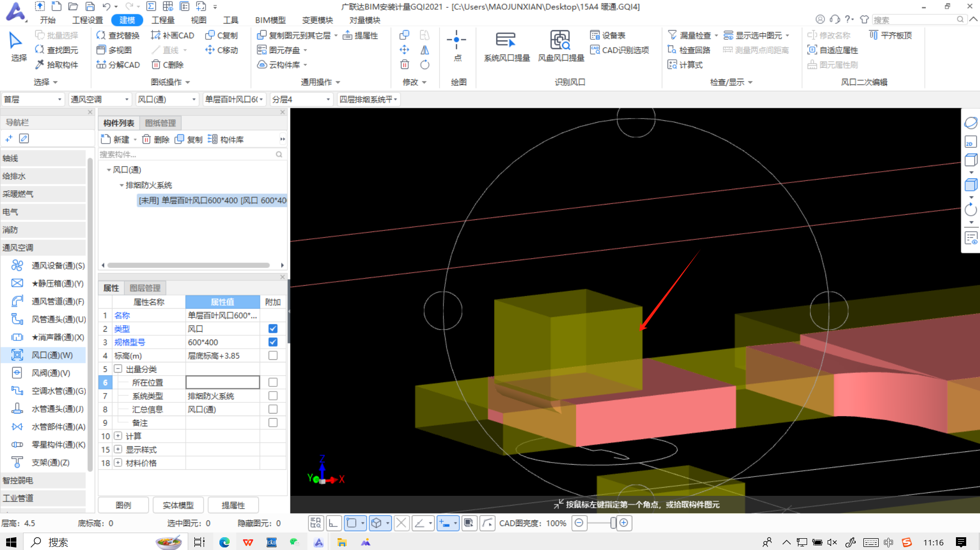980x550 pixels.
Task: Open the 工程设置 ribbon tab
Action: (87, 20)
